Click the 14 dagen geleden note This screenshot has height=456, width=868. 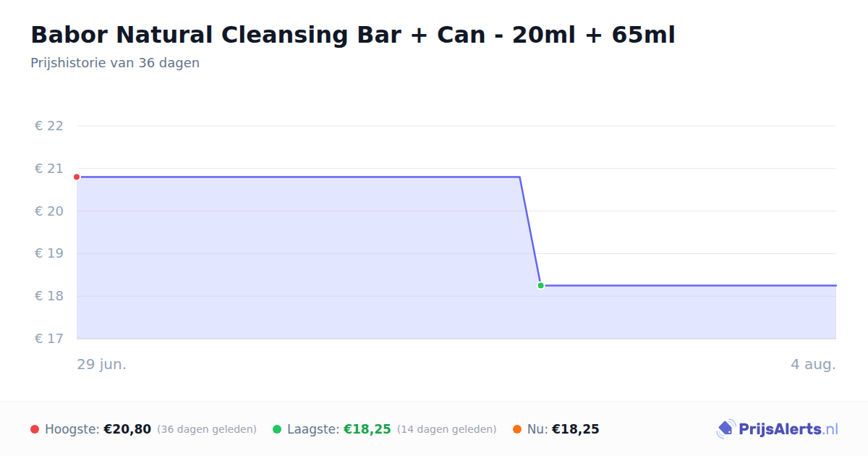[447, 429]
